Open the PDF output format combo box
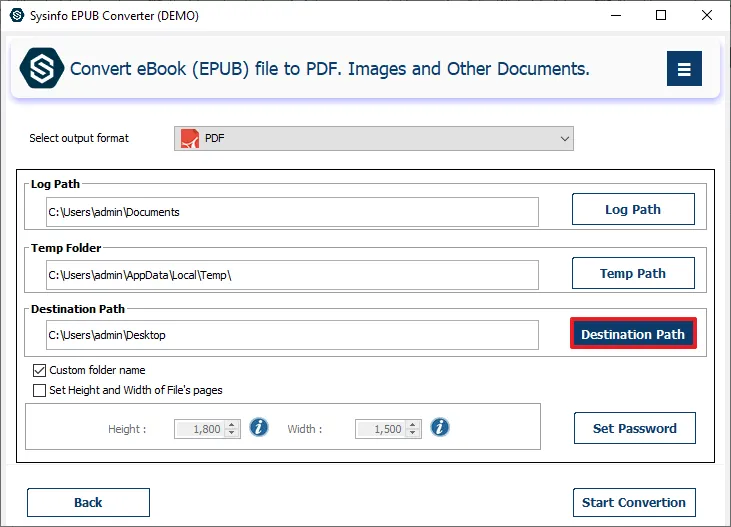Viewport: 731px width, 527px height. pos(374,139)
